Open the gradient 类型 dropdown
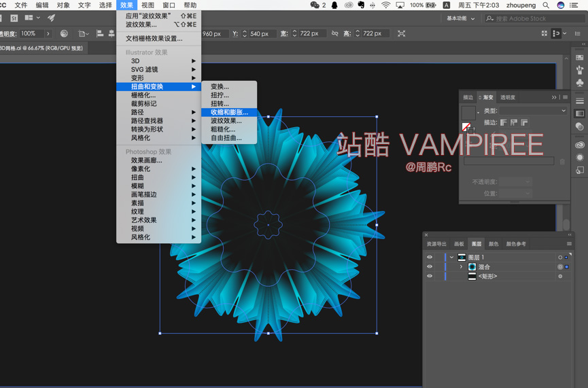 [x=533, y=111]
